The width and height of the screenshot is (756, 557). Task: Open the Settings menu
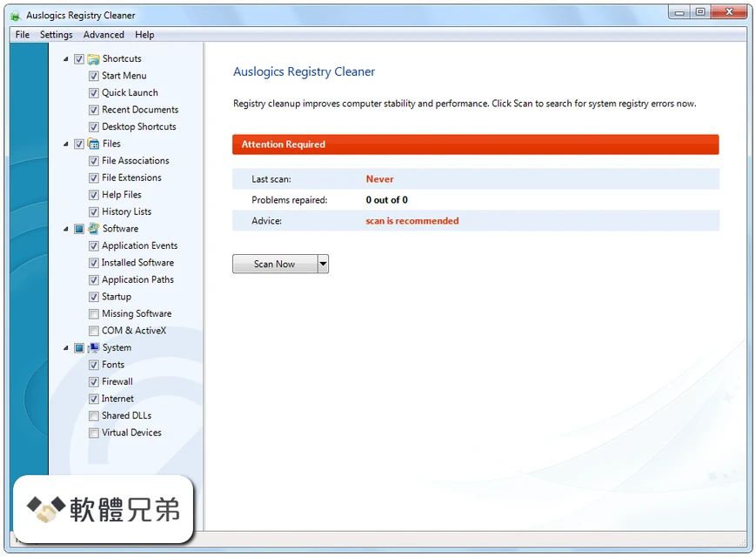(x=56, y=35)
